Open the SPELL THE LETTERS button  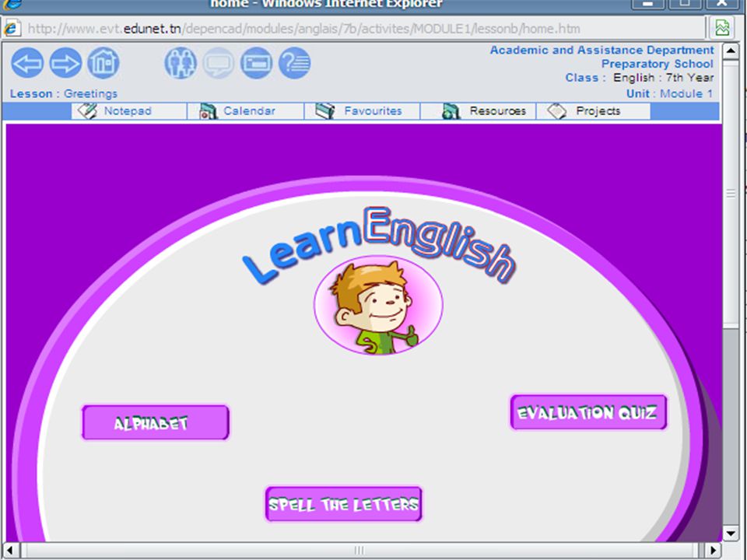(x=343, y=504)
